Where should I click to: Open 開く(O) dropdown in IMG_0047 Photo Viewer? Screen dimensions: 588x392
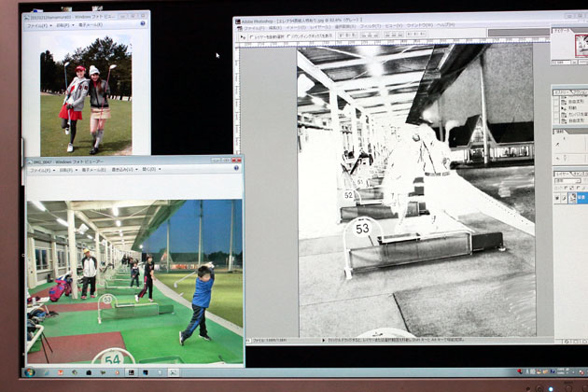(151, 169)
